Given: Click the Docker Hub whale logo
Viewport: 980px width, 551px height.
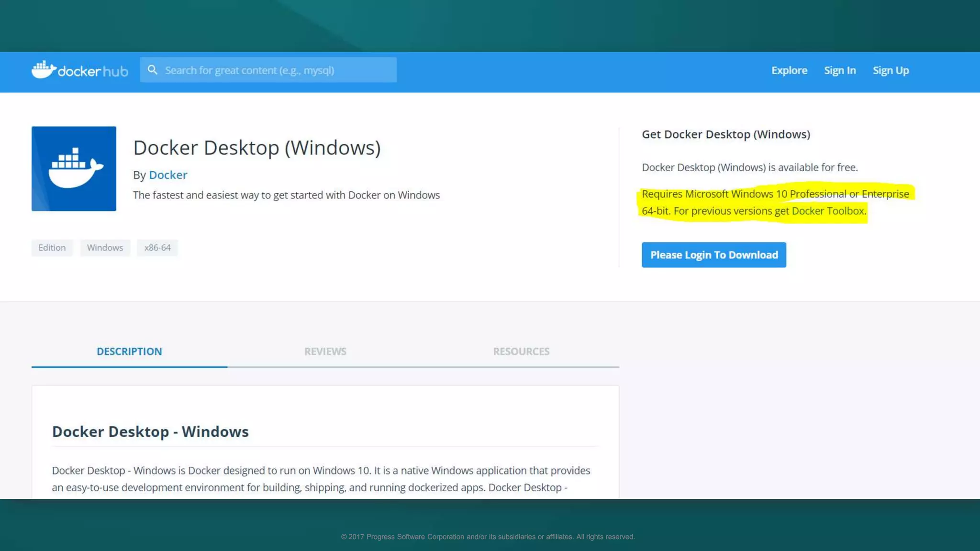Looking at the screenshot, I should [44, 70].
